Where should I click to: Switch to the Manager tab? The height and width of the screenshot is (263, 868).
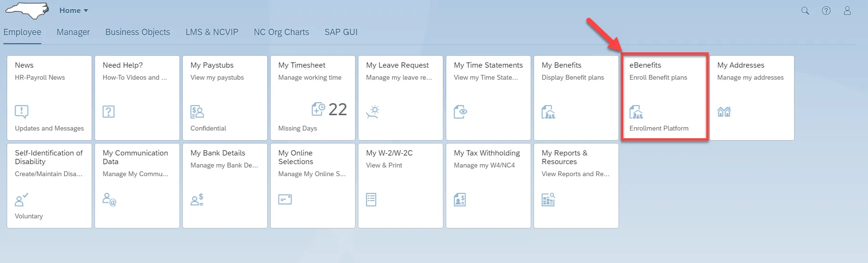pyautogui.click(x=73, y=32)
